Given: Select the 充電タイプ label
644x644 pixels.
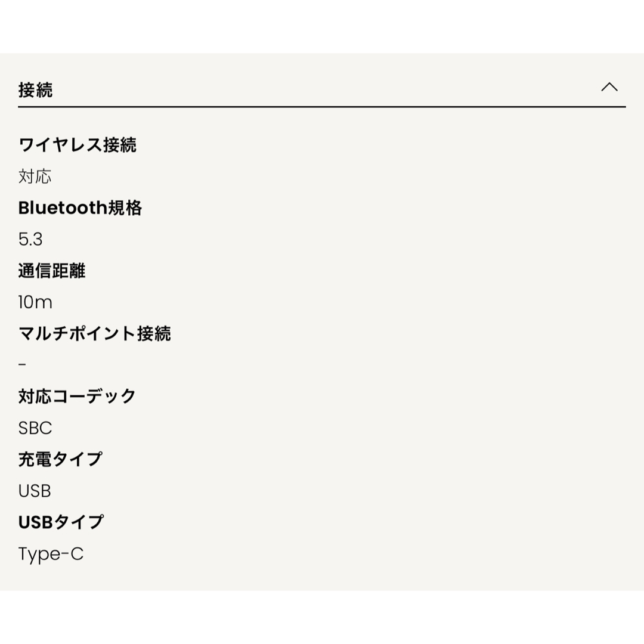Looking at the screenshot, I should click(60, 459).
